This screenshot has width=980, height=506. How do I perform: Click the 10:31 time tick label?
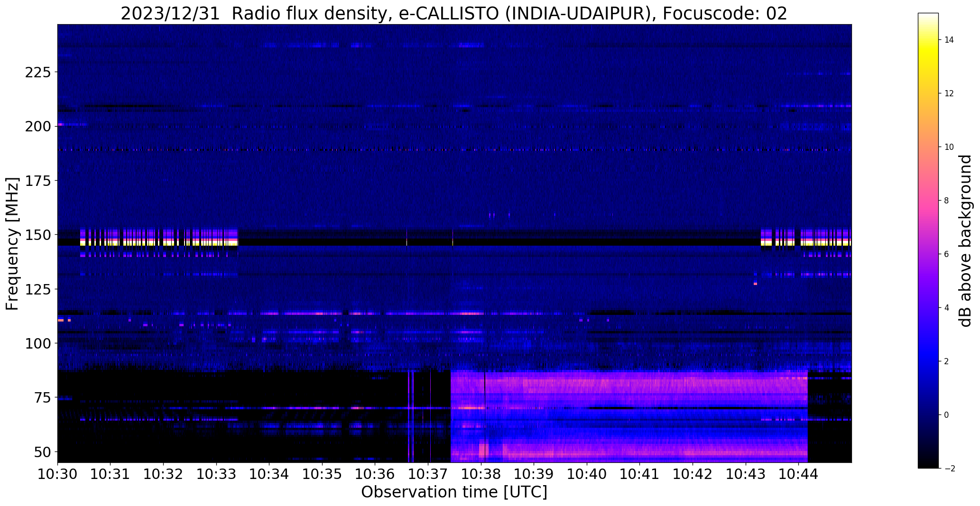[x=111, y=474]
